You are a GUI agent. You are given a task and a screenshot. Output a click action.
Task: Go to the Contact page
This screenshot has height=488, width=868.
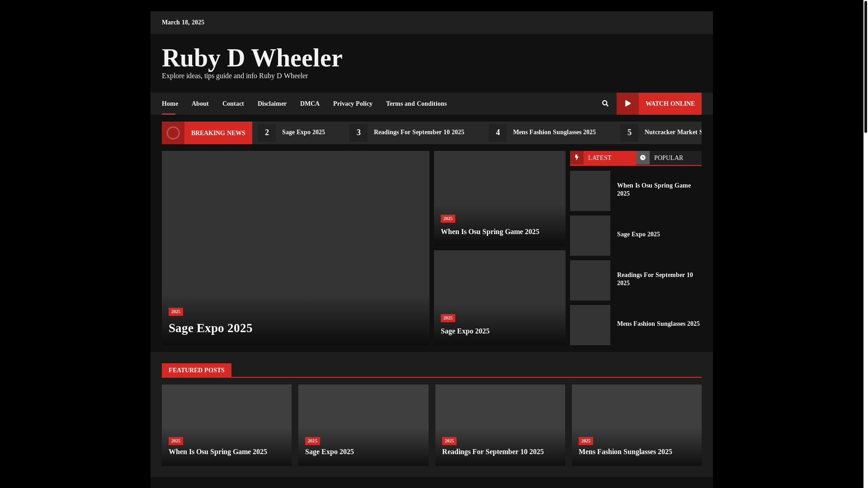coord(233,104)
